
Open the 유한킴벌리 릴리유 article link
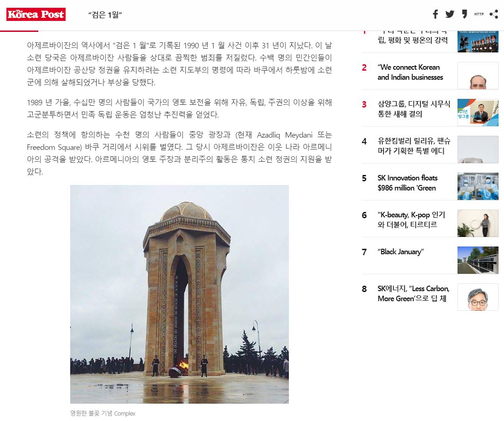point(414,146)
